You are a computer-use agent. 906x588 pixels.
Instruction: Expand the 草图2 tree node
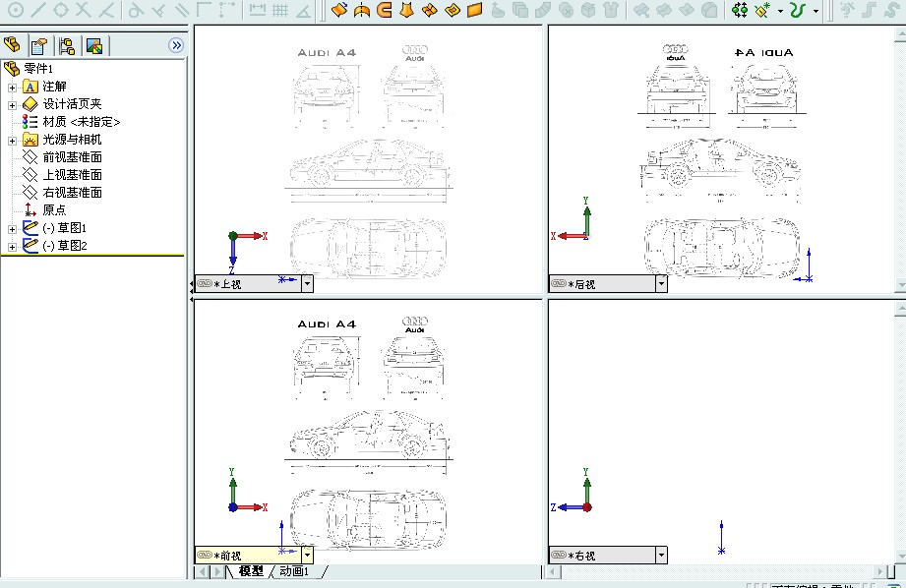(x=12, y=247)
